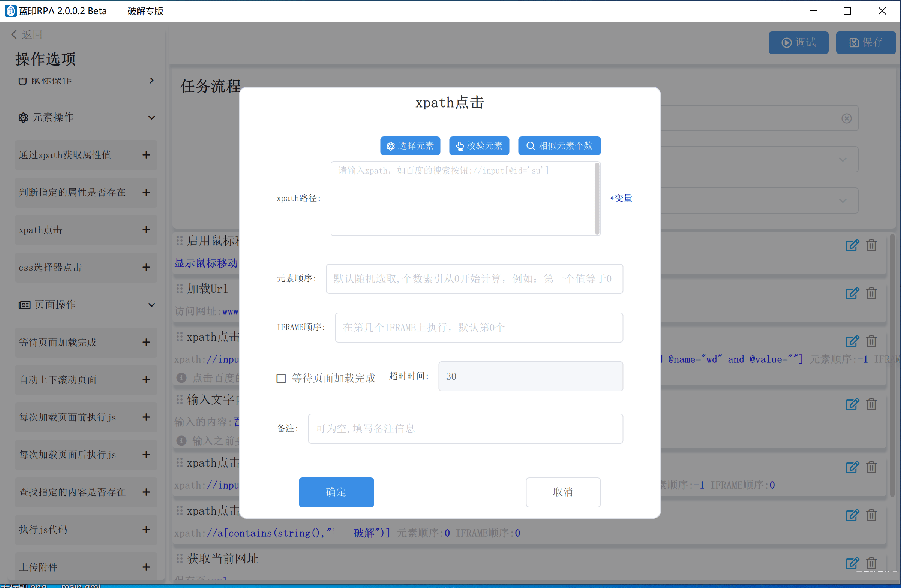Viewport: 901px width, 588px height.
Task: Enable the 等待页面加载完成 checkbox
Action: [281, 378]
